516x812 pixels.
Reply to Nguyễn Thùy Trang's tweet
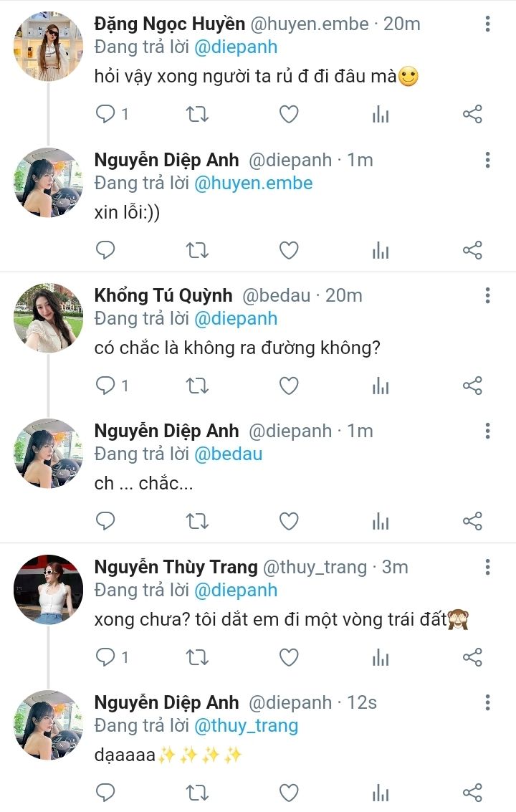click(x=106, y=657)
